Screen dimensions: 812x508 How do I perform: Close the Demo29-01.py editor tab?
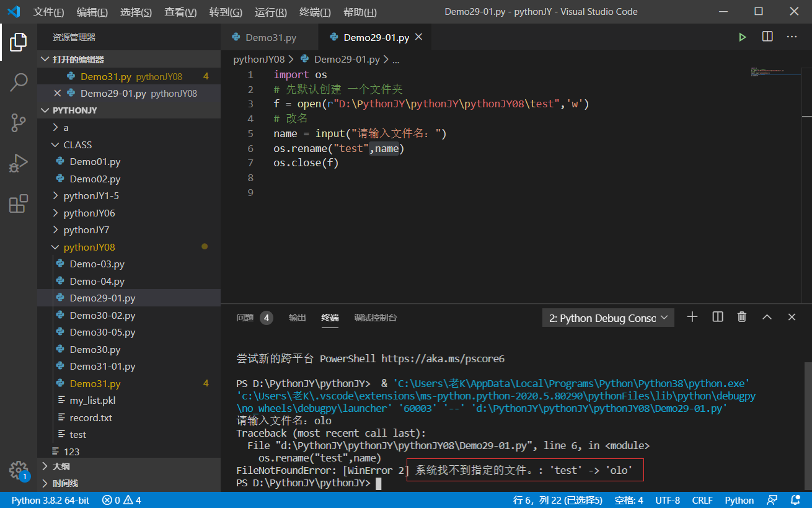418,37
